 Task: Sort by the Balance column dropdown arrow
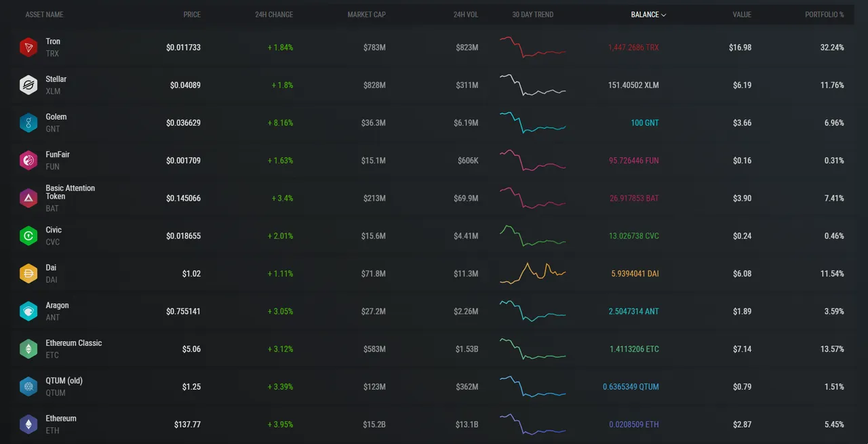pos(664,15)
